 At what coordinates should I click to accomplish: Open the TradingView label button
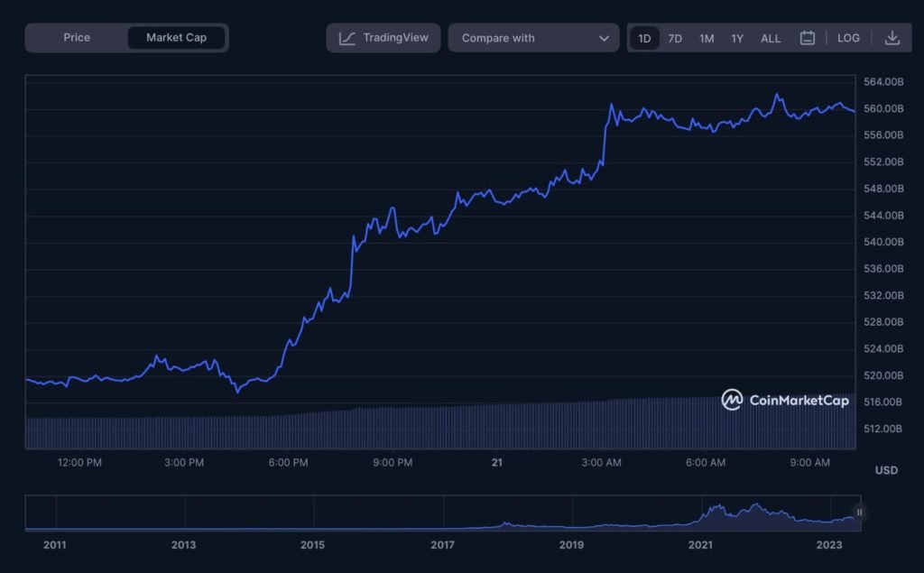coord(394,38)
